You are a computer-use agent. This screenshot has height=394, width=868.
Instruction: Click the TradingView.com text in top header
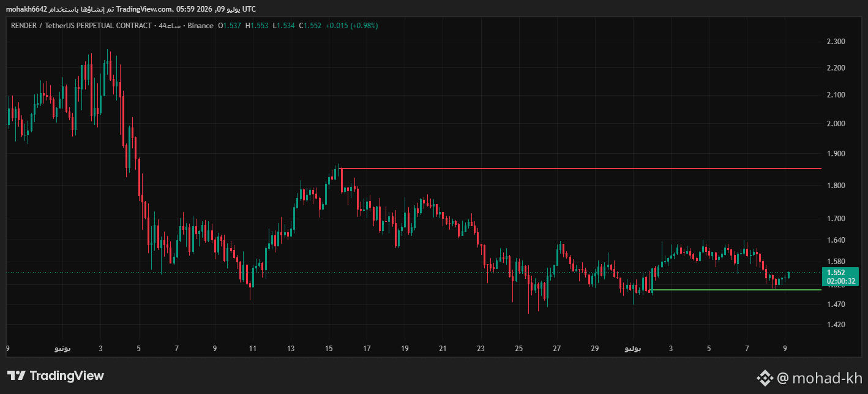point(144,9)
